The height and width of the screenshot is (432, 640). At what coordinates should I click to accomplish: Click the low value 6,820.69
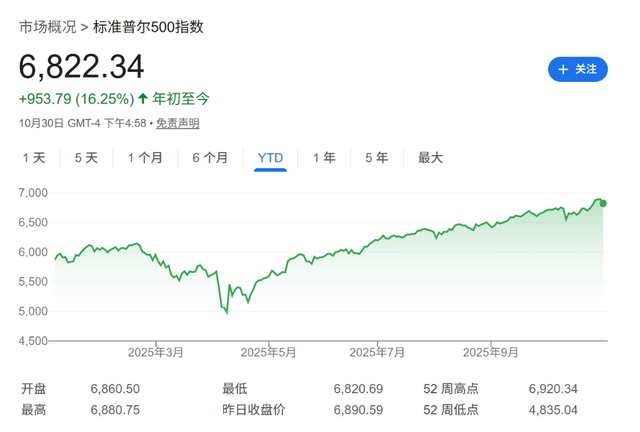[358, 389]
